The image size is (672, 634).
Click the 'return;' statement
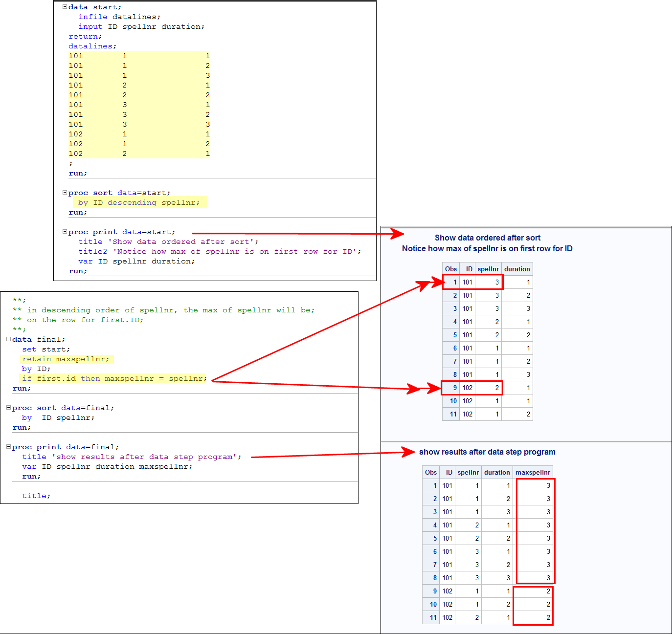point(85,37)
